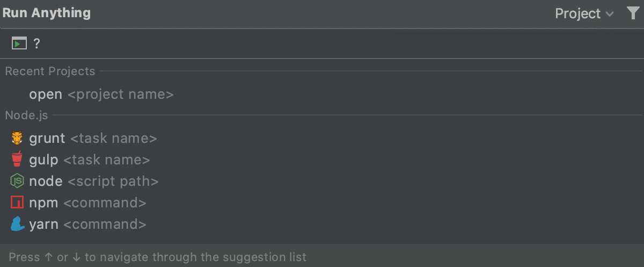Screen dimensions: 644x267
Task: Click the Node.js section header
Action: 26,114
